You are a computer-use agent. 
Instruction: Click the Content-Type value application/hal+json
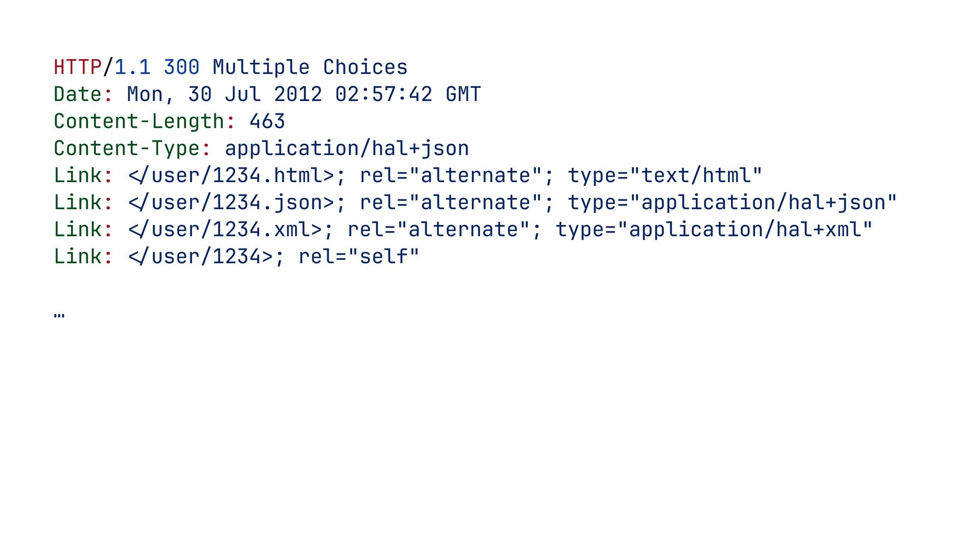tap(347, 148)
